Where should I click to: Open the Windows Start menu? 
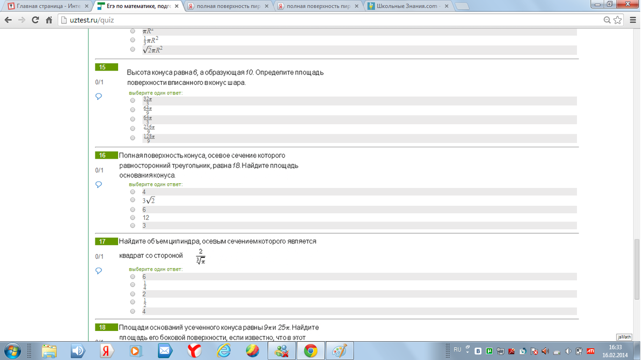(x=12, y=351)
